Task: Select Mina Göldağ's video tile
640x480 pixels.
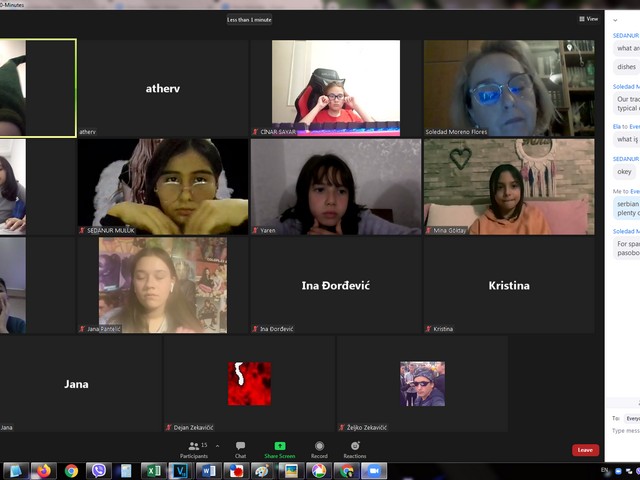Action: tap(509, 187)
